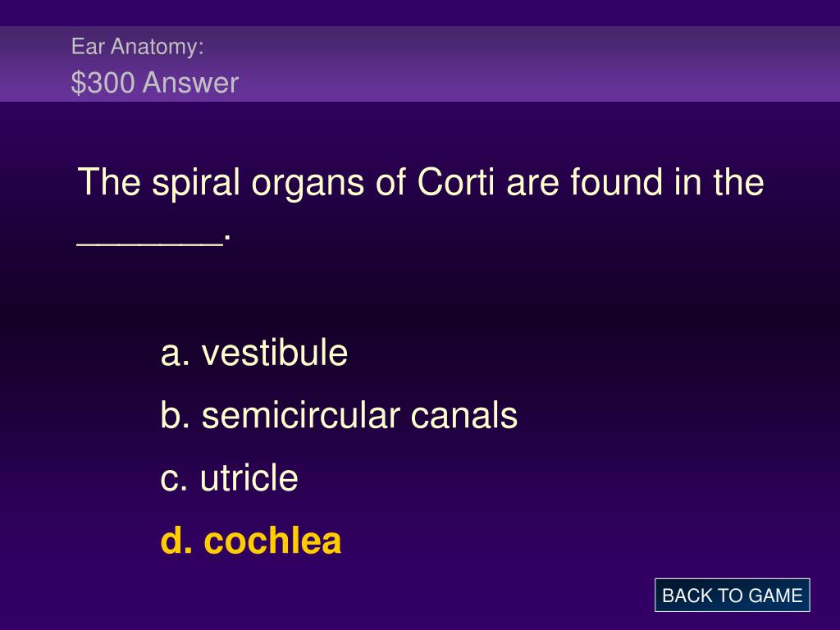Click the word found in the question
840x630 pixels.
[x=616, y=181]
